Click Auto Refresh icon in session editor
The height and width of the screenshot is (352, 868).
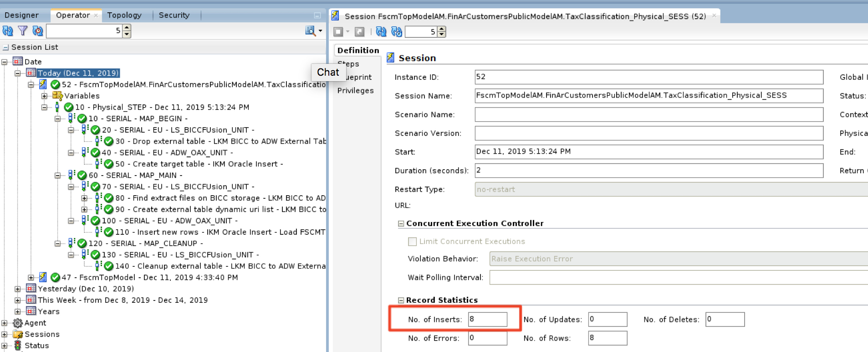click(x=397, y=31)
